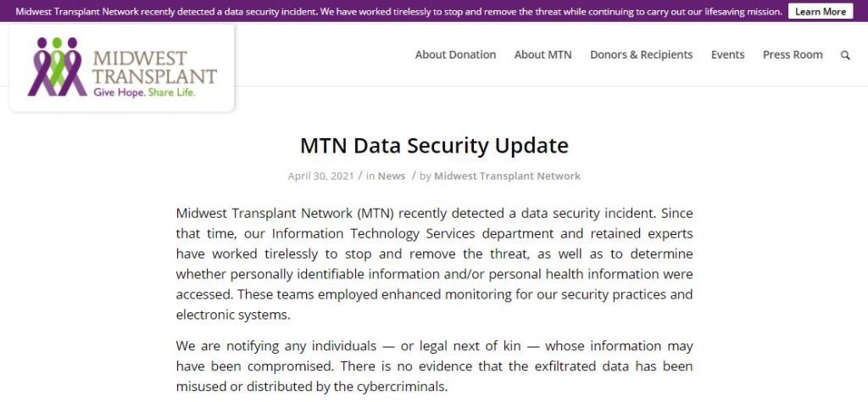The image size is (868, 402).
Task: Click 'Information Technology Services' in the article
Action: [373, 234]
